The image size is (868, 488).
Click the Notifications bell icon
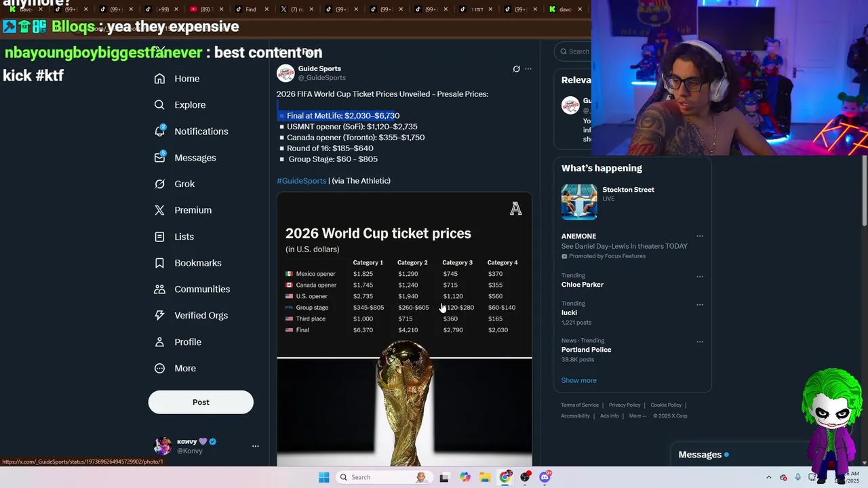coord(159,131)
